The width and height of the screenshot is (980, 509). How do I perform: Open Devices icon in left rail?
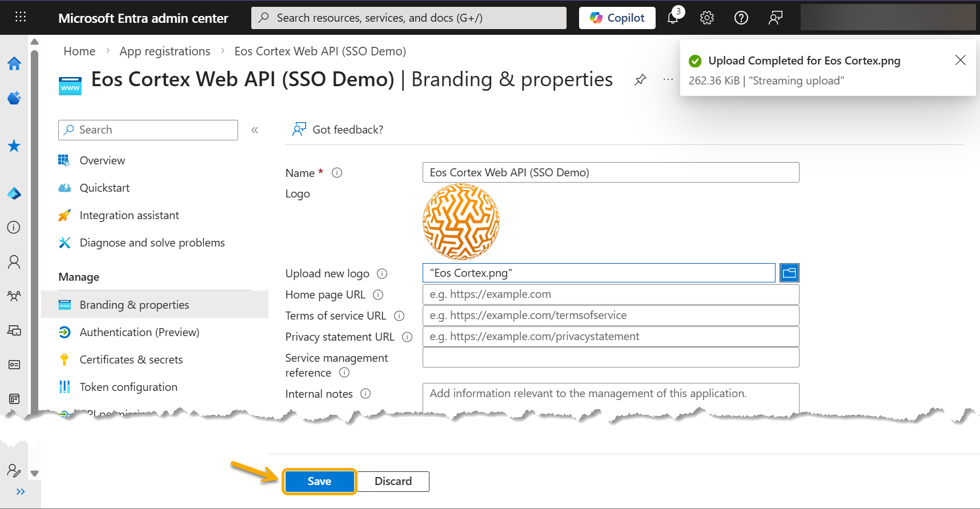pos(14,330)
